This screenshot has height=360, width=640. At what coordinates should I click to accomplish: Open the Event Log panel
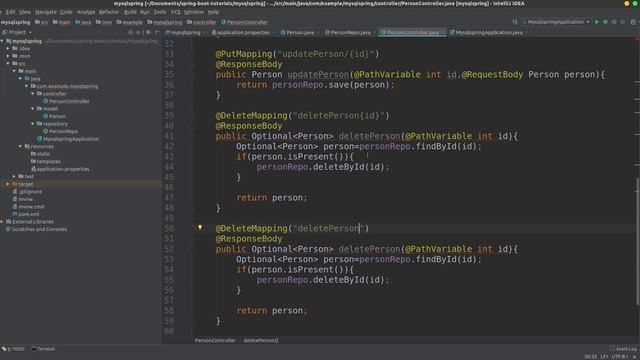623,349
